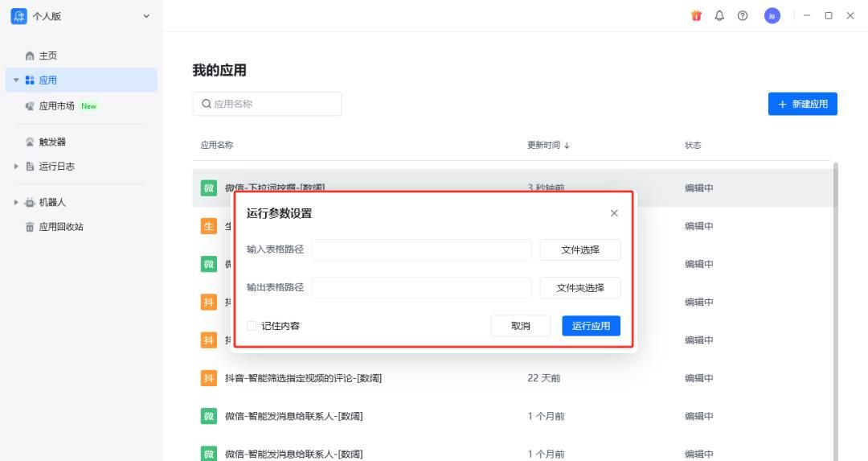Click the 应用名称 column header
Screen dimensions: 868x461
[x=217, y=145]
